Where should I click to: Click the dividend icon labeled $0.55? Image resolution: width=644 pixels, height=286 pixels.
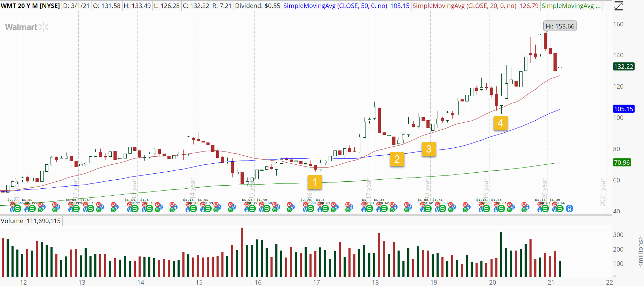(x=559, y=209)
